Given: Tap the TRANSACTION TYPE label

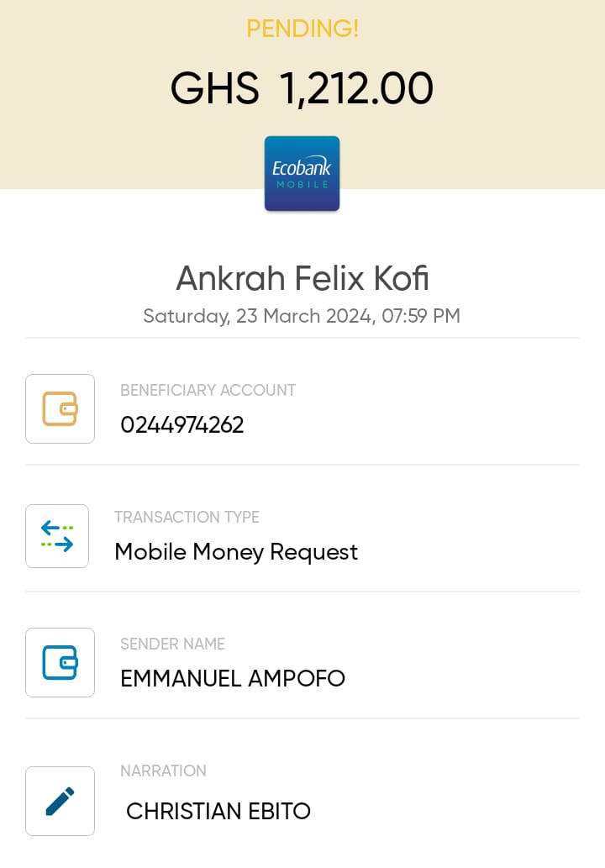Looking at the screenshot, I should (187, 517).
